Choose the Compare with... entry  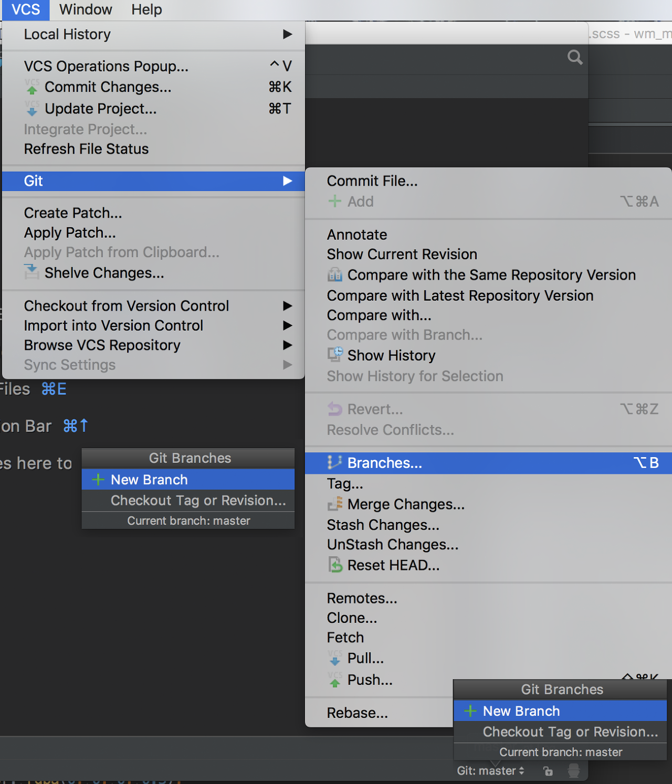coord(488,315)
